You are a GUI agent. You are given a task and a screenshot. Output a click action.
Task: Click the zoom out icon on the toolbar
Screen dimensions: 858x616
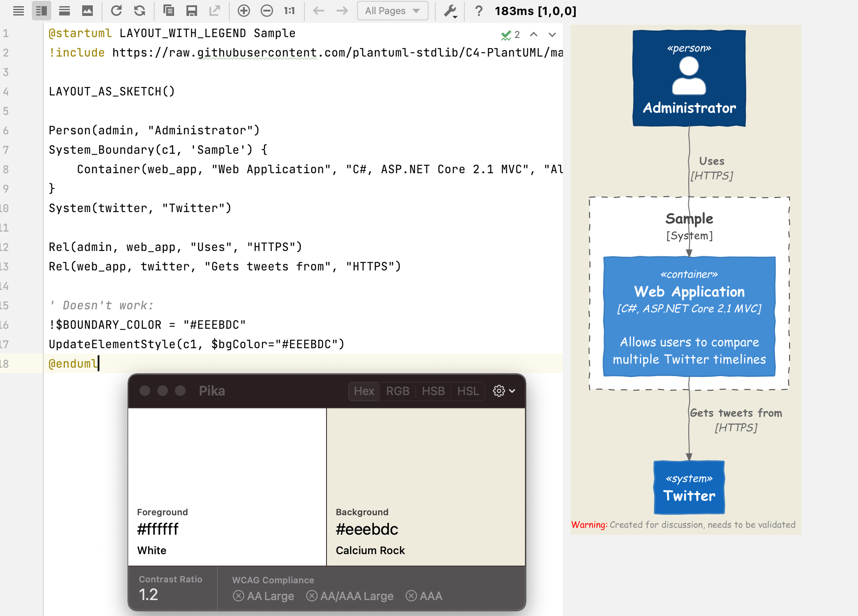[x=267, y=11]
